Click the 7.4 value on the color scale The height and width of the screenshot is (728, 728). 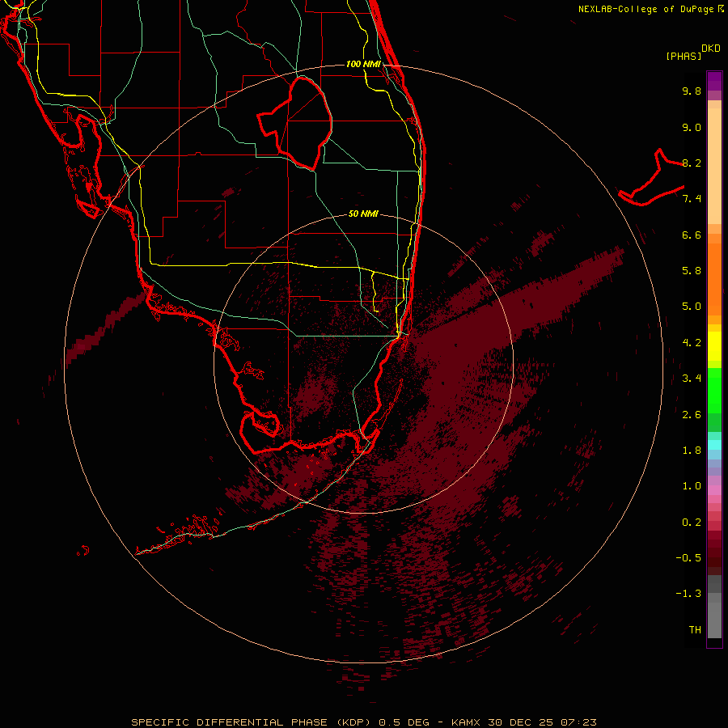[692, 199]
